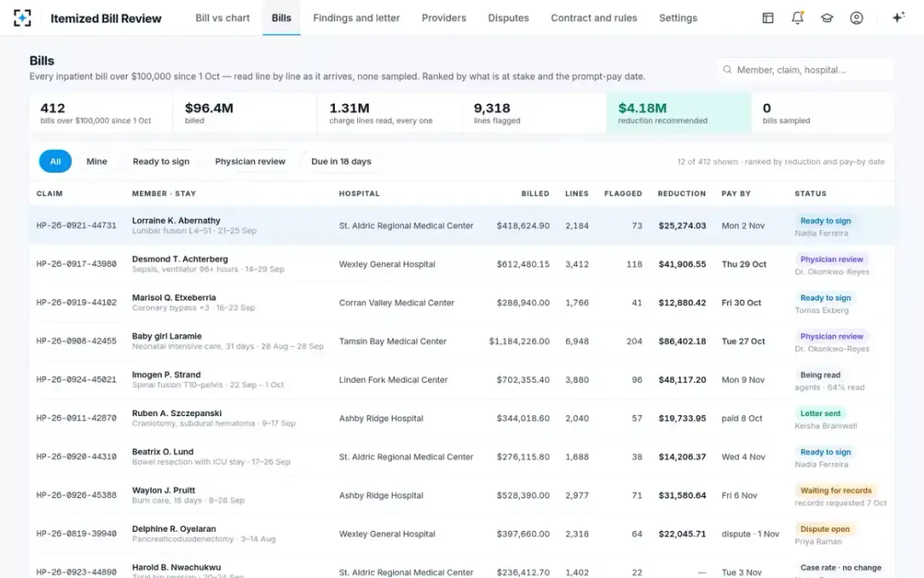Click the $1,184,226.00 billed amount
Image resolution: width=924 pixels, height=578 pixels.
[519, 341]
